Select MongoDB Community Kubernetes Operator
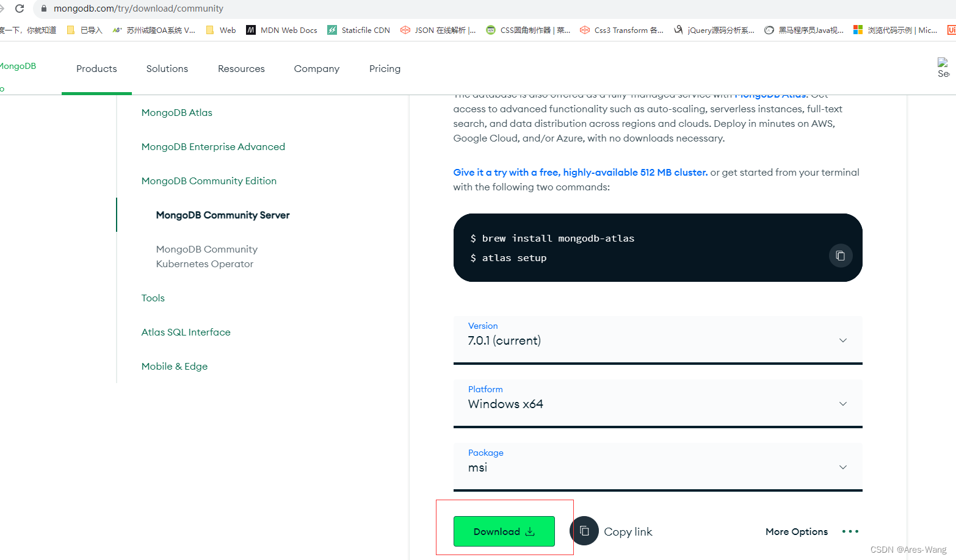The height and width of the screenshot is (560, 956). coord(207,257)
